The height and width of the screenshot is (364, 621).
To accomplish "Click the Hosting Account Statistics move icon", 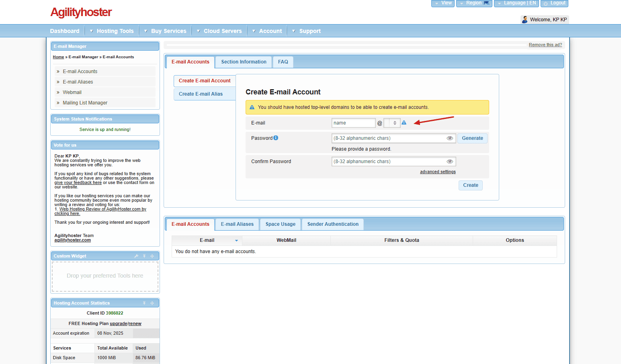I will 152,303.
